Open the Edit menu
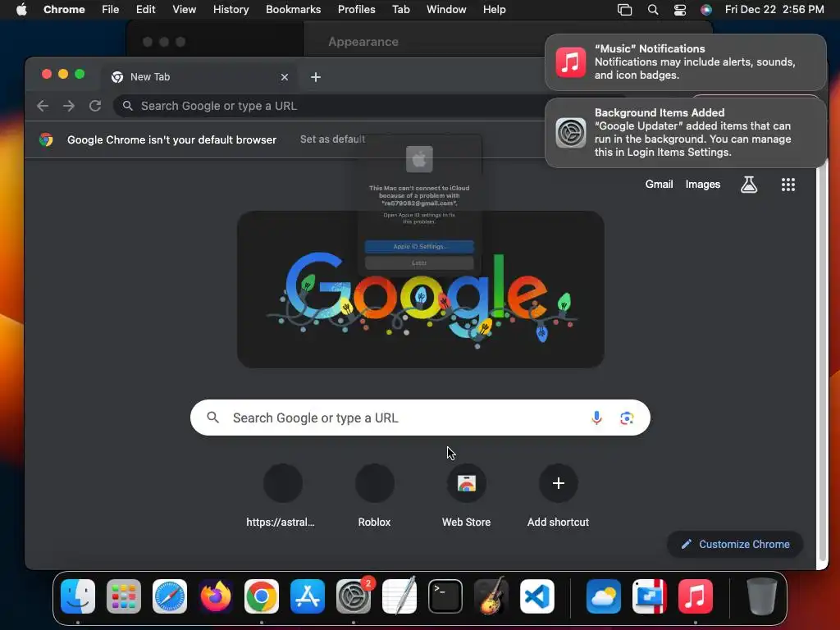The height and width of the screenshot is (630, 840). coord(145,10)
